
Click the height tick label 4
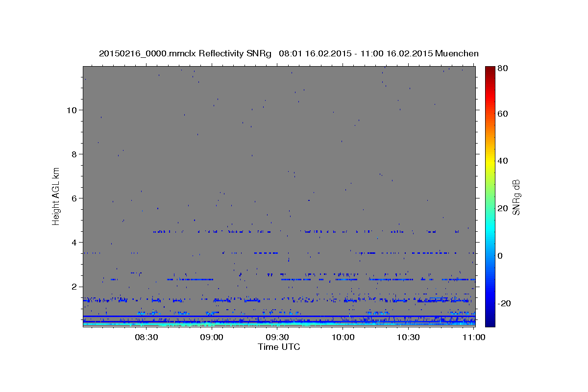[x=73, y=242]
